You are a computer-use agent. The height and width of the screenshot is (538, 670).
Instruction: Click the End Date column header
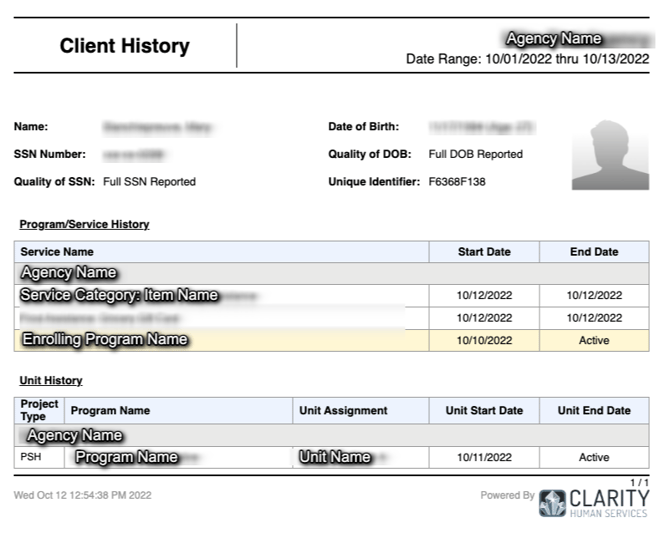(594, 252)
